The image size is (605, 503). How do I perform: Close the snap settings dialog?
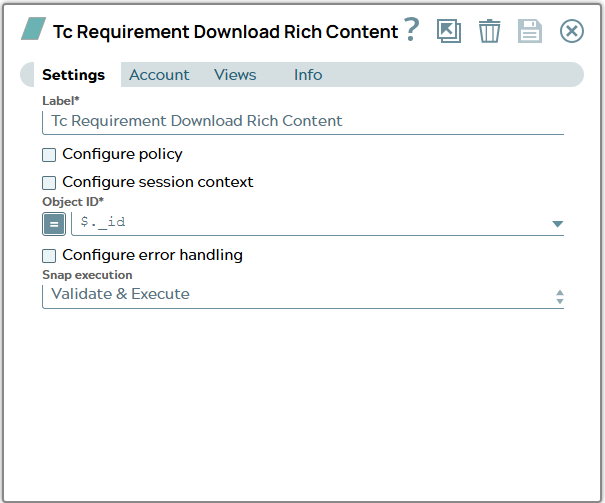point(571,31)
